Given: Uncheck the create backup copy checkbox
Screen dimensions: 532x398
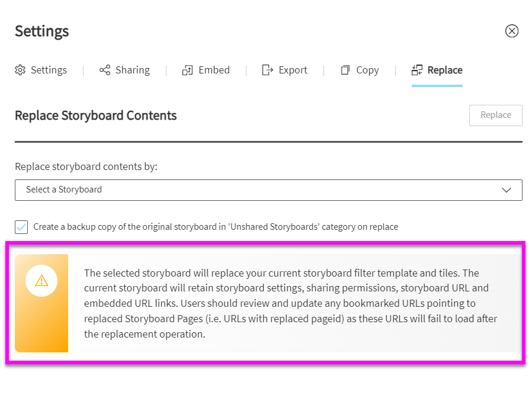Looking at the screenshot, I should coord(21,227).
